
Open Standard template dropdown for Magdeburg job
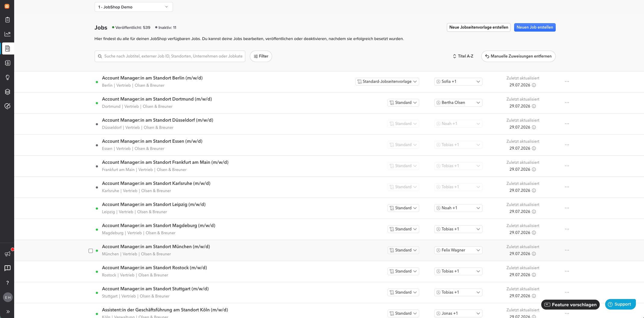(403, 229)
